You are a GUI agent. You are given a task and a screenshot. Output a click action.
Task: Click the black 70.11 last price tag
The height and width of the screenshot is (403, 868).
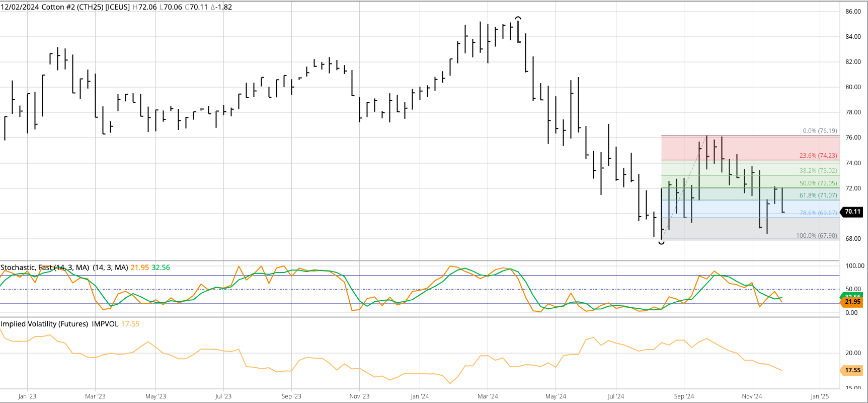click(852, 212)
